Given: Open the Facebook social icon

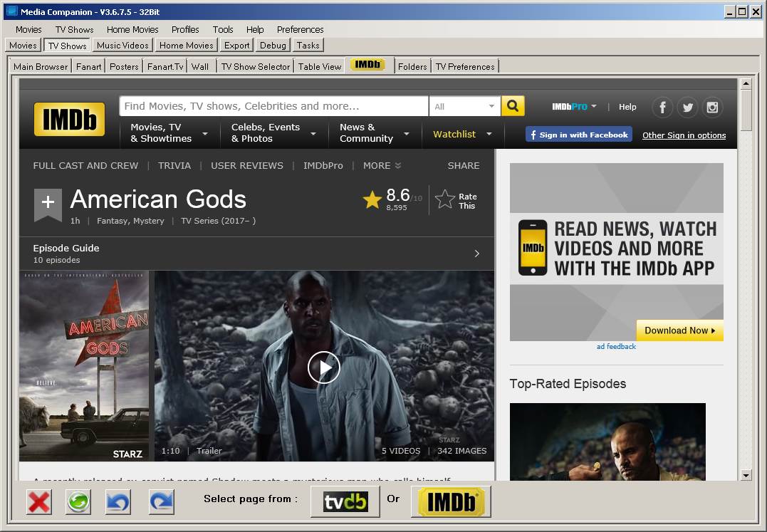Looking at the screenshot, I should [662, 107].
